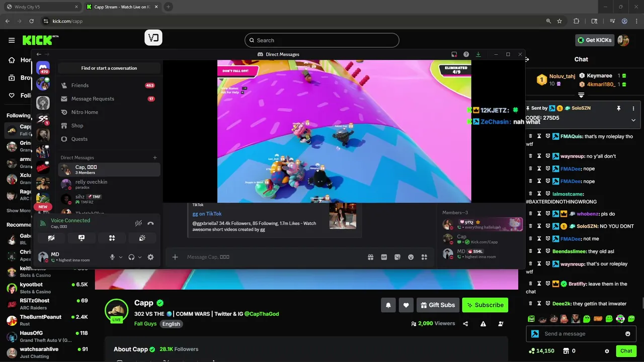Open Discord microphone input options arrow

pos(121,257)
